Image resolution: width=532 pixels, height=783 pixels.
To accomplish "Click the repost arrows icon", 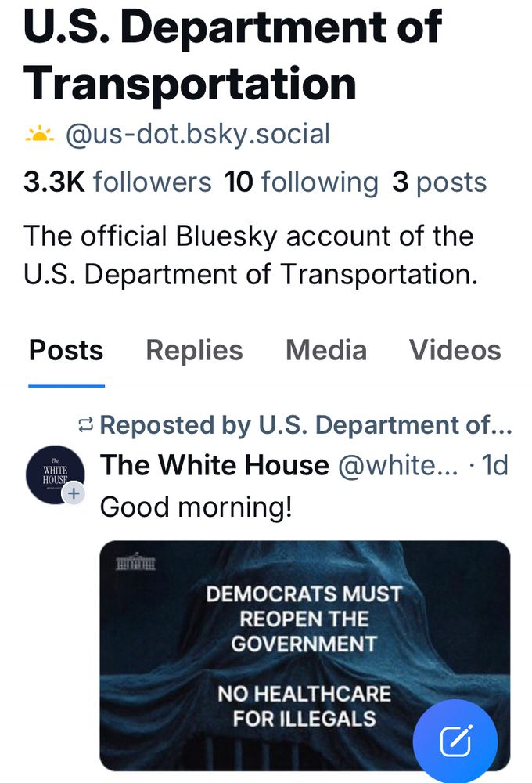I will (x=86, y=425).
